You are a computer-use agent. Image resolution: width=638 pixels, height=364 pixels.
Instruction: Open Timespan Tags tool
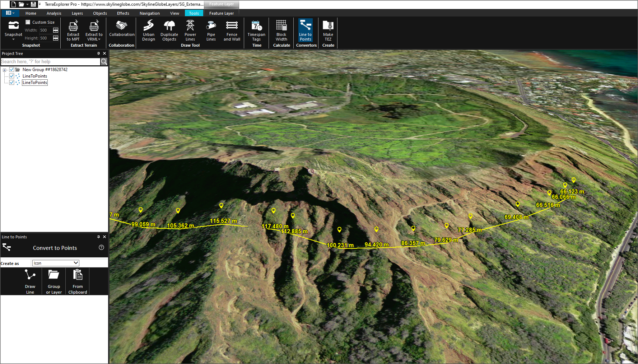[256, 31]
